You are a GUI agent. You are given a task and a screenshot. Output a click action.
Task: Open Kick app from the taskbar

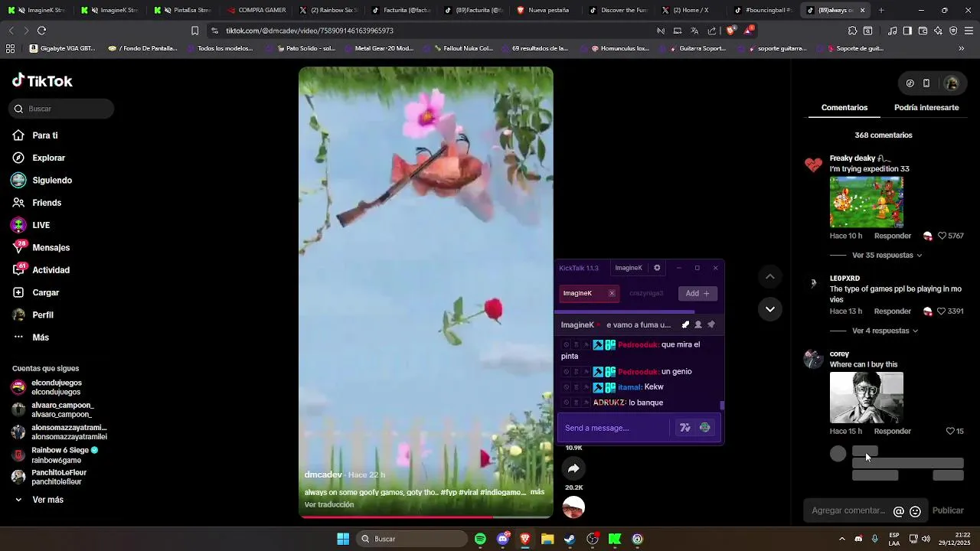[615, 539]
